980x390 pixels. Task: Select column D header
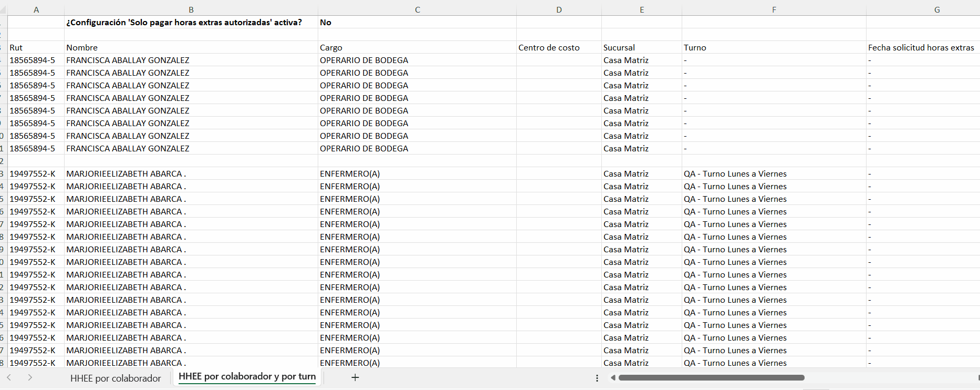(559, 9)
